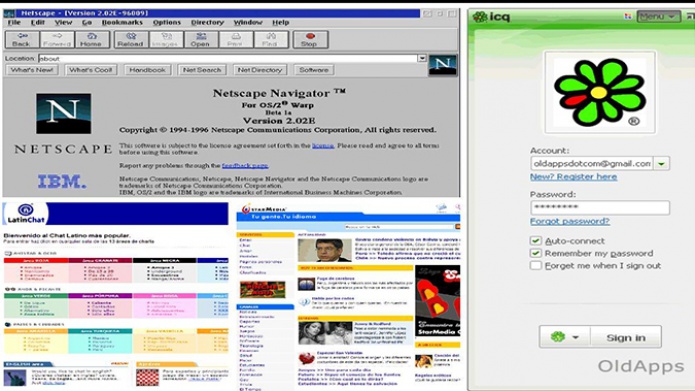Click the Images toolbar button

pyautogui.click(x=166, y=39)
